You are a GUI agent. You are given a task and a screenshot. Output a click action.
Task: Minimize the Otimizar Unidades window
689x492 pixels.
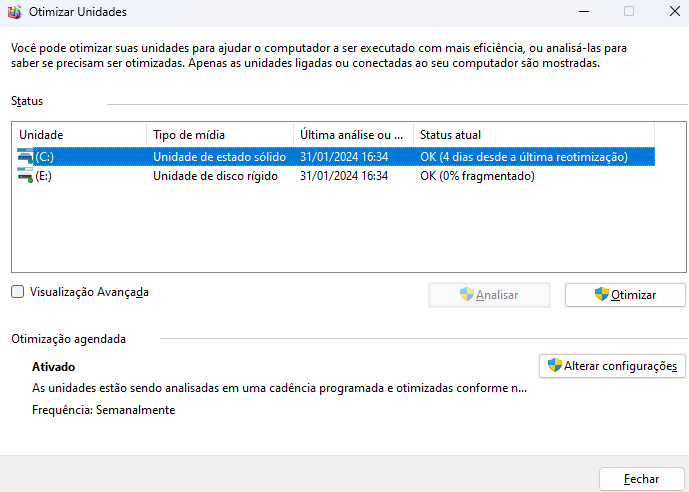(x=584, y=11)
